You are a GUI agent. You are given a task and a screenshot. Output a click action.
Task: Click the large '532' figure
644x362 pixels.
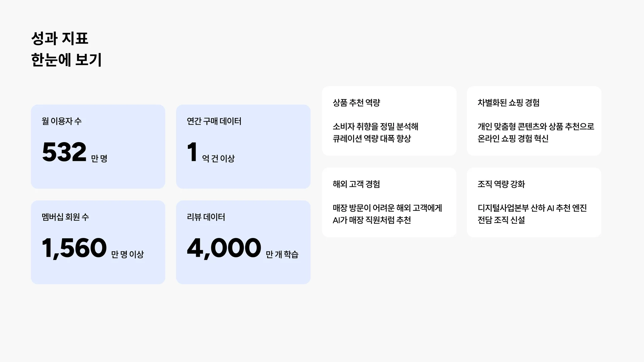coord(64,152)
